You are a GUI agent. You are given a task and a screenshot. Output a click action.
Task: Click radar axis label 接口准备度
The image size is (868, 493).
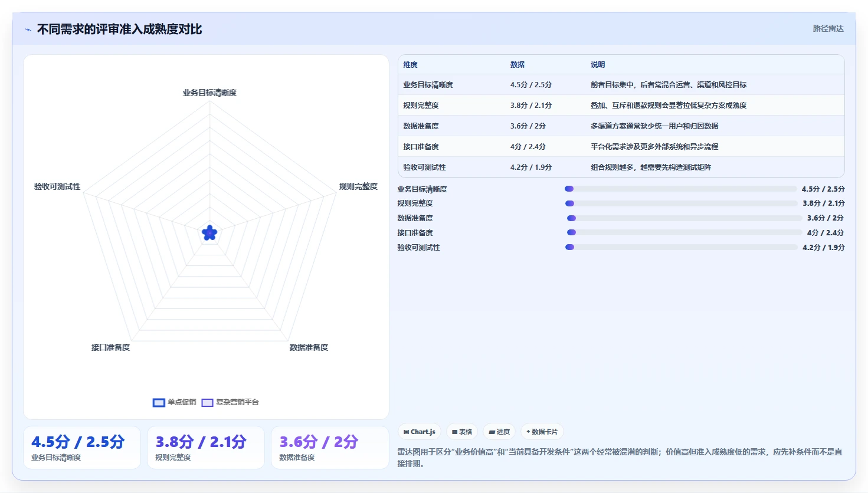click(110, 347)
